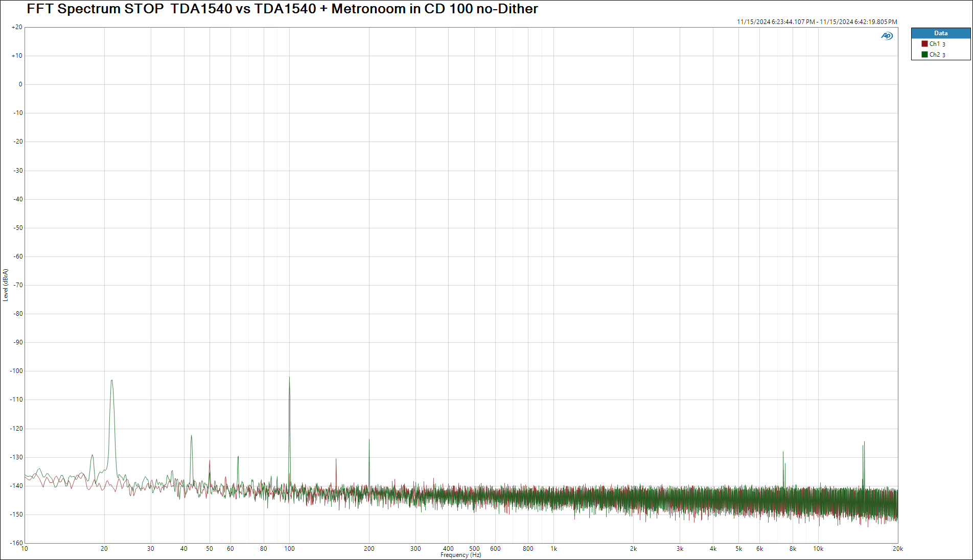Screen dimensions: 973x560
Task: Click the -100 tick on level axis
Action: click(17, 371)
